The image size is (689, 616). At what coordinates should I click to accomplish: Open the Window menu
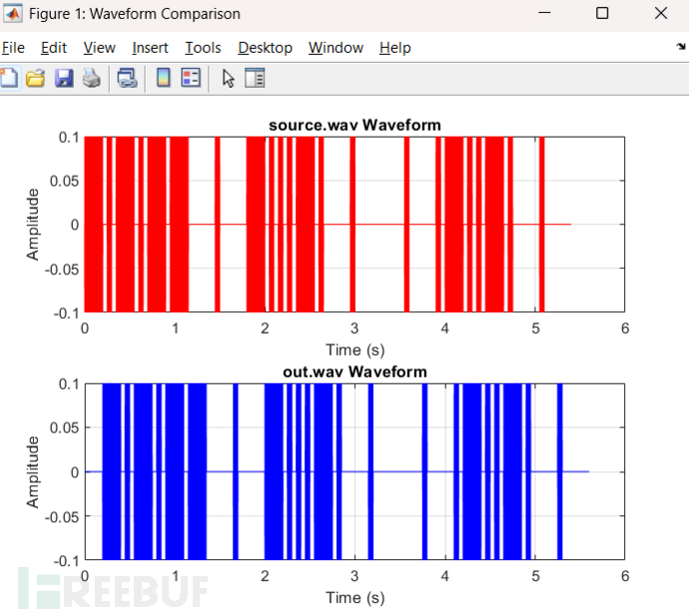[x=336, y=48]
